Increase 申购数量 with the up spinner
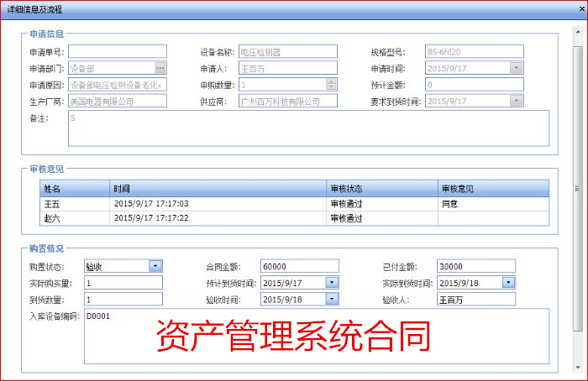The height and width of the screenshot is (381, 588). (x=331, y=81)
